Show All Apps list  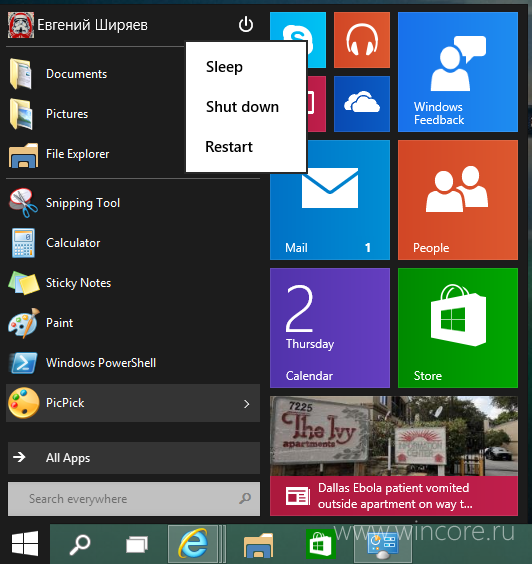[x=134, y=458]
